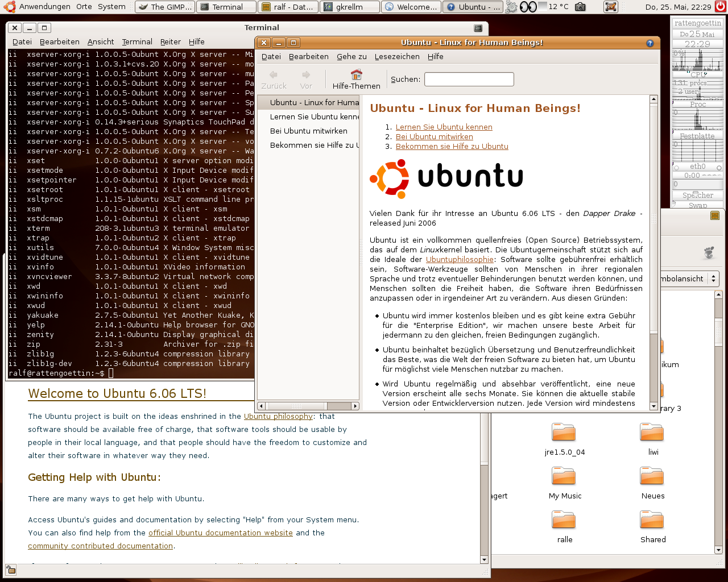Switch to The GIMP taskbar button
This screenshot has width=728, height=582.
click(166, 7)
